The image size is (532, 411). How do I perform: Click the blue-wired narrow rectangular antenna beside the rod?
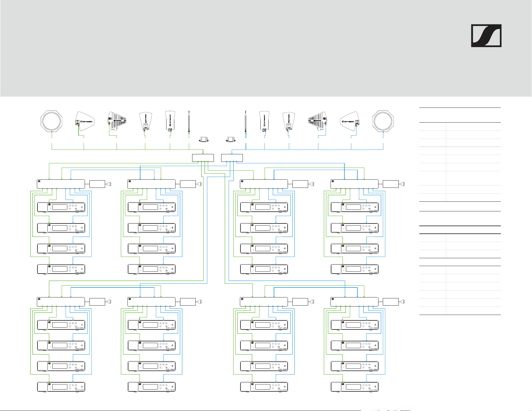click(264, 121)
